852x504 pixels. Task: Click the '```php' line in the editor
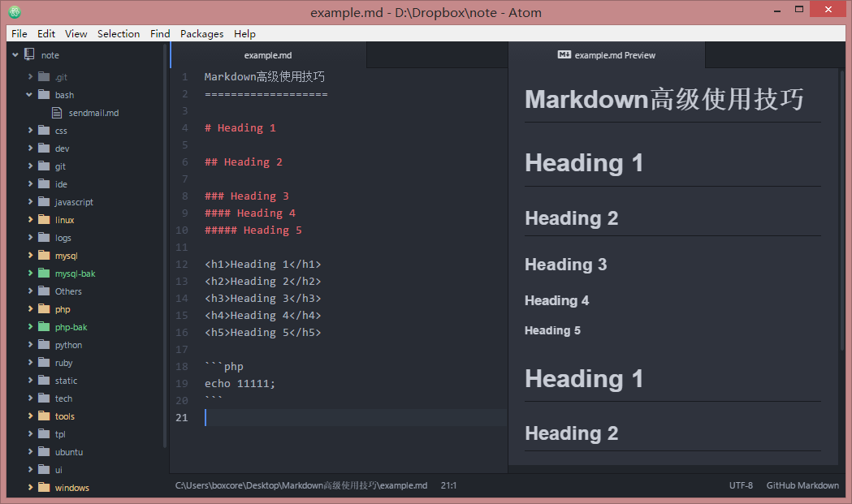224,367
